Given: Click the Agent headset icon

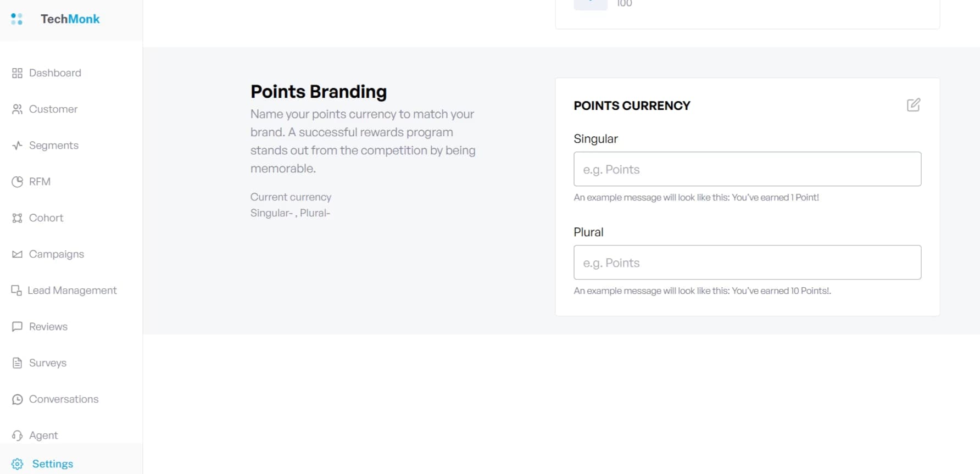Looking at the screenshot, I should point(17,435).
